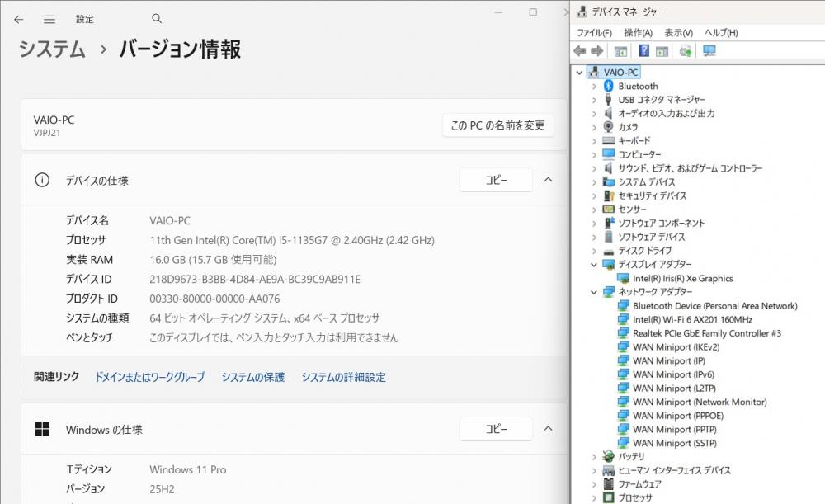Open the ヘルプ(H) menu
825x504 pixels.
721,33
